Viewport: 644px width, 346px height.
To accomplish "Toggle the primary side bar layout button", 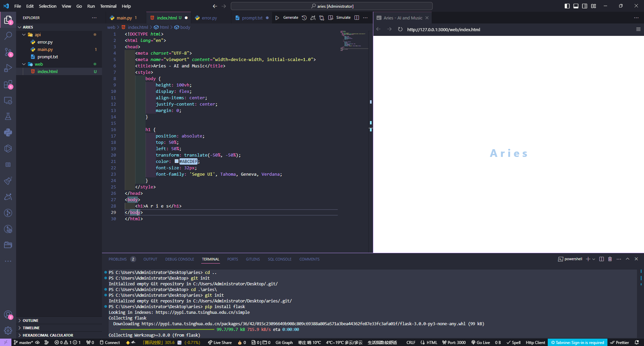I will (x=567, y=6).
